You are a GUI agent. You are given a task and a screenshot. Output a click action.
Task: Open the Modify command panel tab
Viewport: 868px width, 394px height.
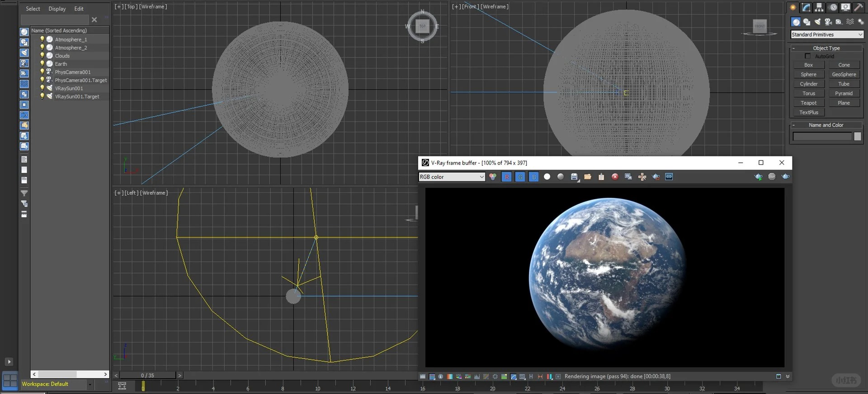click(806, 7)
